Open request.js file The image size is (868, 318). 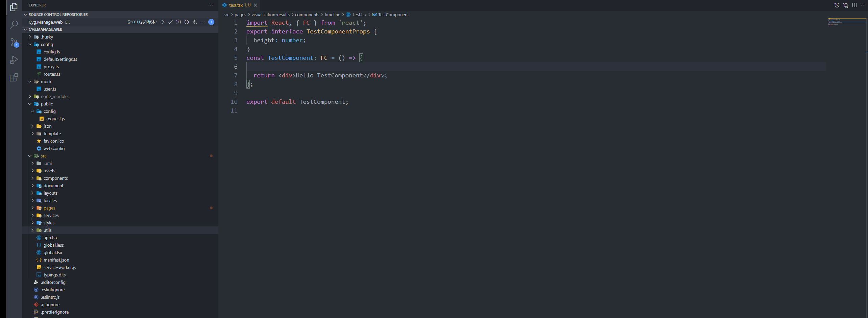click(x=55, y=119)
